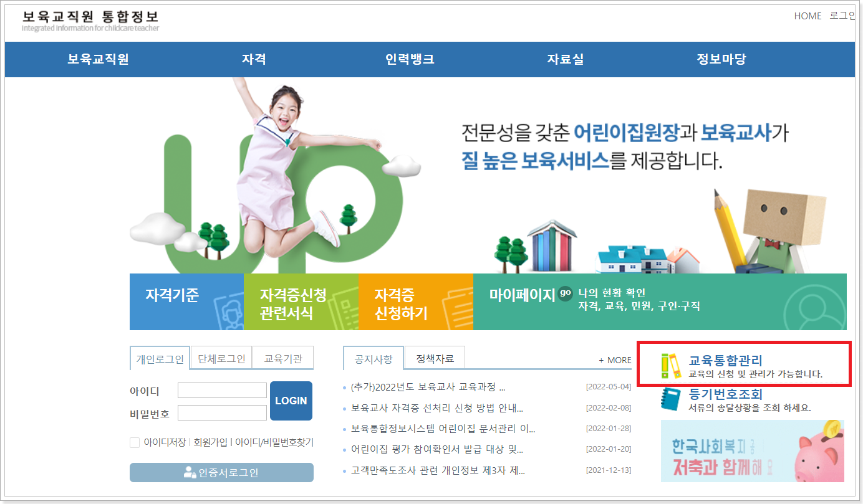863x504 pixels.
Task: Go to HOME via top link
Action: pyautogui.click(x=808, y=16)
